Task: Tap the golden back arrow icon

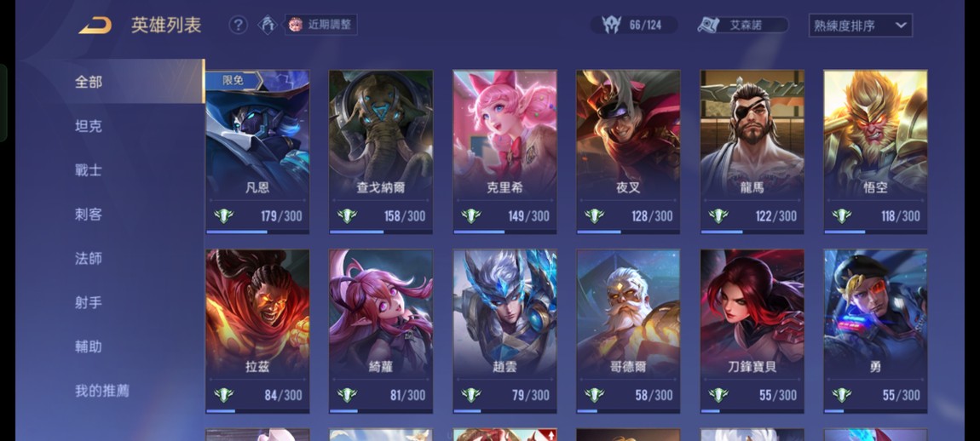Action: tap(95, 26)
